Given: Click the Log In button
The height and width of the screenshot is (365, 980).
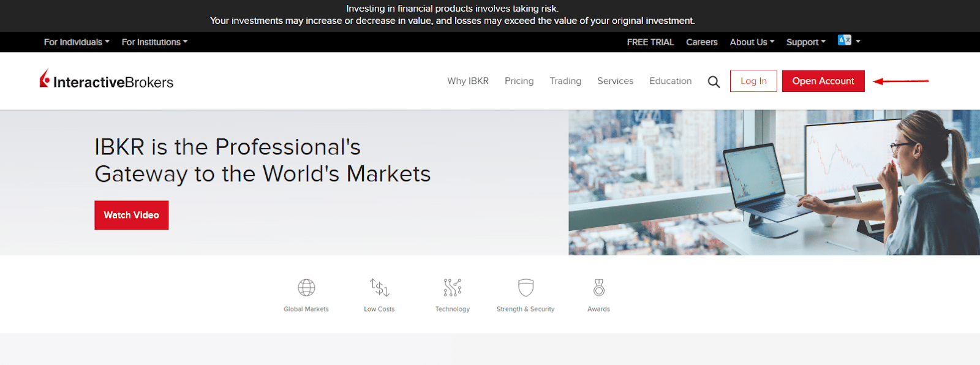Looking at the screenshot, I should click(x=753, y=81).
